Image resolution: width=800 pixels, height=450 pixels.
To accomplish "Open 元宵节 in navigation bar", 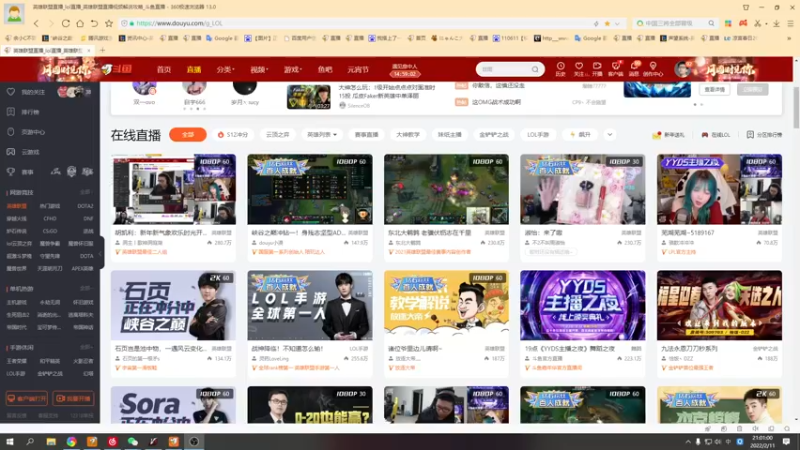I will coord(358,69).
